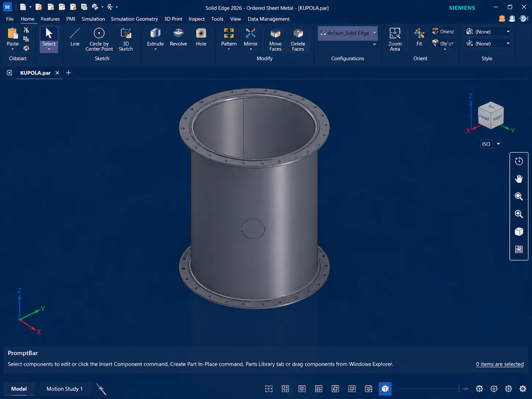Open the default_Solid Edge configuration dropdown
Viewport: 532px width, 399px height.
coord(348,33)
